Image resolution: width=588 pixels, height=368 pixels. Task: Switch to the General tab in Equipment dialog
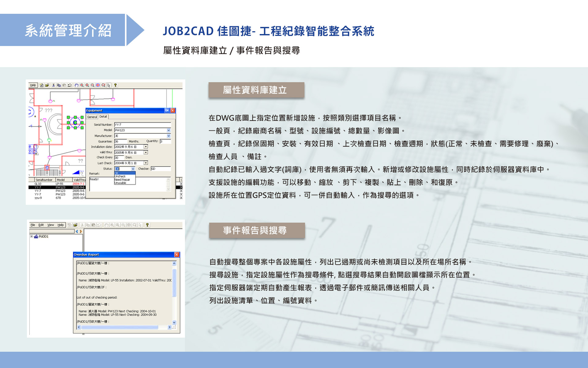[x=92, y=117]
